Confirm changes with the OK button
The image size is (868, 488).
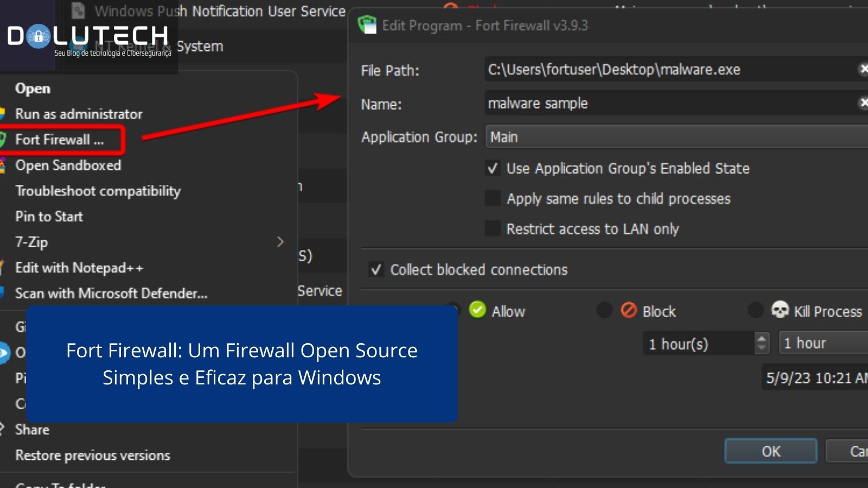pos(770,451)
